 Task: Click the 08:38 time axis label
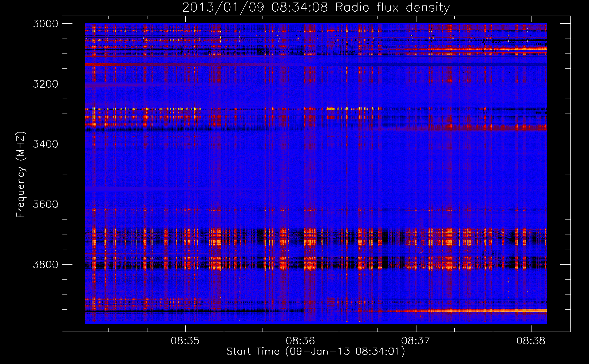tap(531, 341)
